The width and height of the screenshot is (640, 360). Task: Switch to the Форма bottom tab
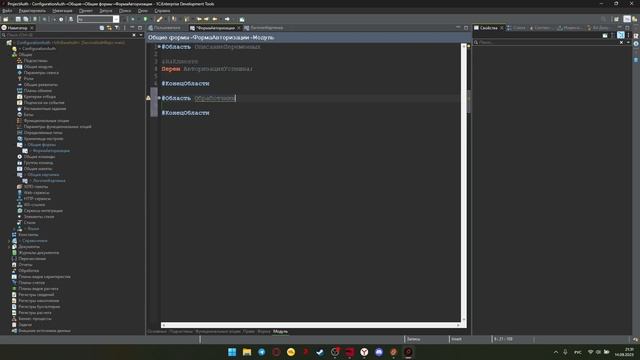264,331
